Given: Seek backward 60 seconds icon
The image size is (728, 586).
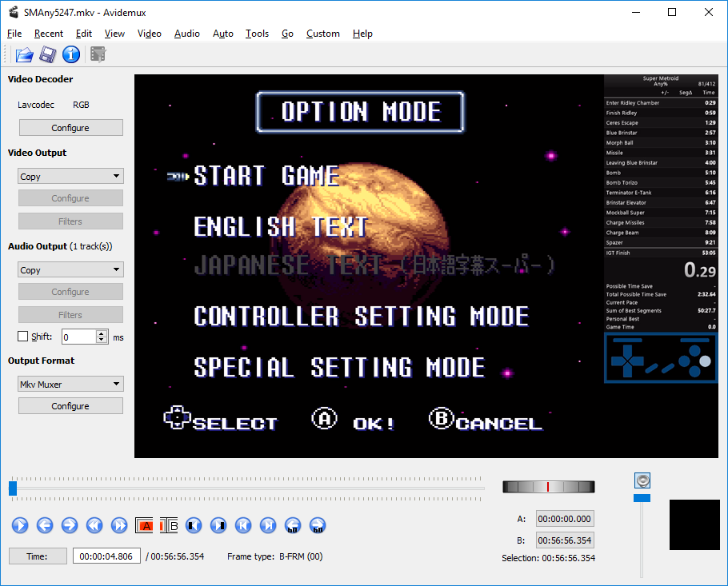Looking at the screenshot, I should [x=293, y=526].
